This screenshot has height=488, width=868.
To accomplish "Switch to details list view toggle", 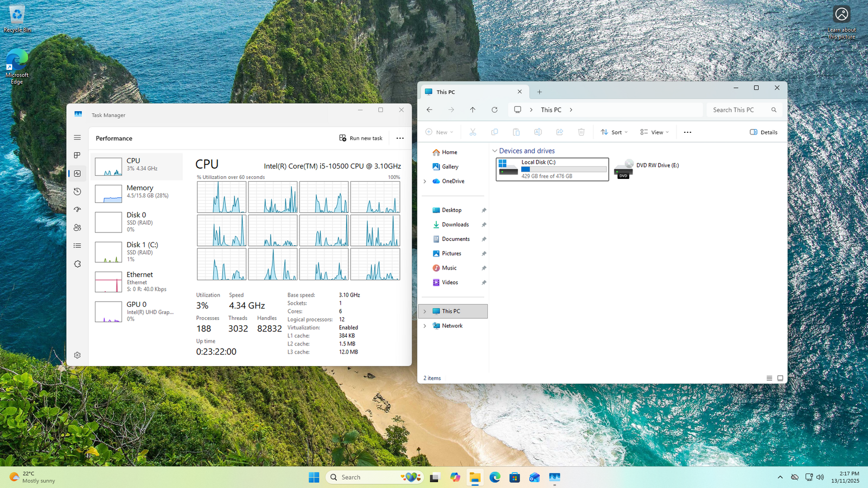I will point(769,378).
